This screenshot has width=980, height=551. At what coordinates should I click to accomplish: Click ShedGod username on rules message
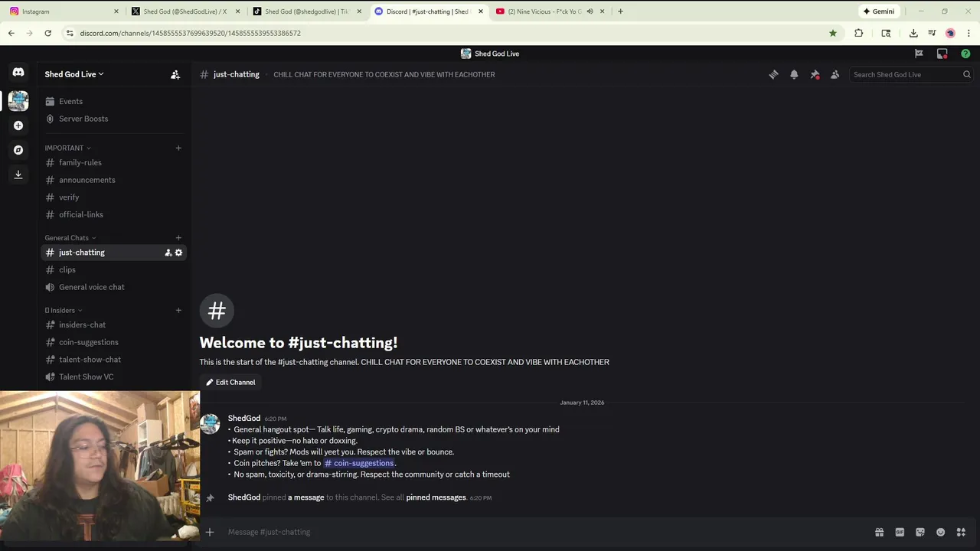pyautogui.click(x=244, y=419)
